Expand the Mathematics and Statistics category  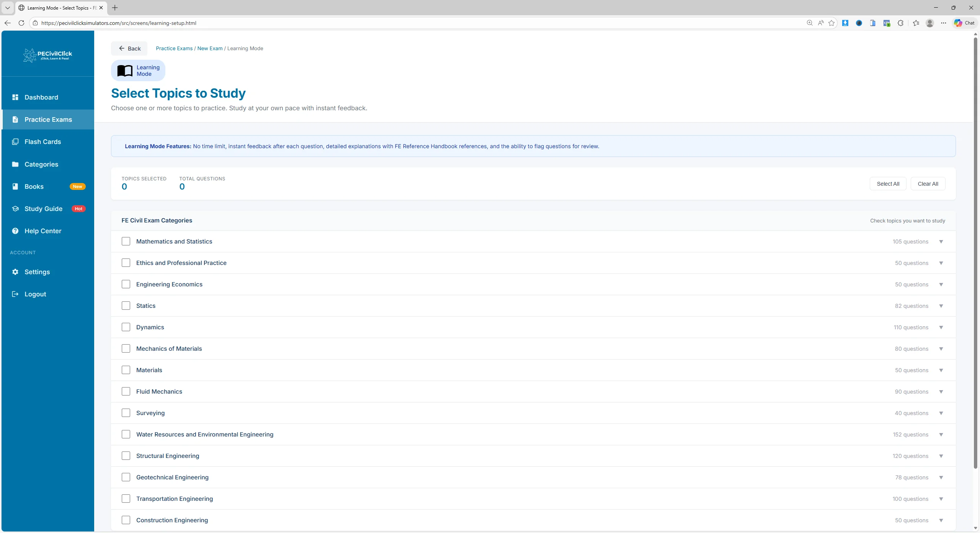[941, 241]
